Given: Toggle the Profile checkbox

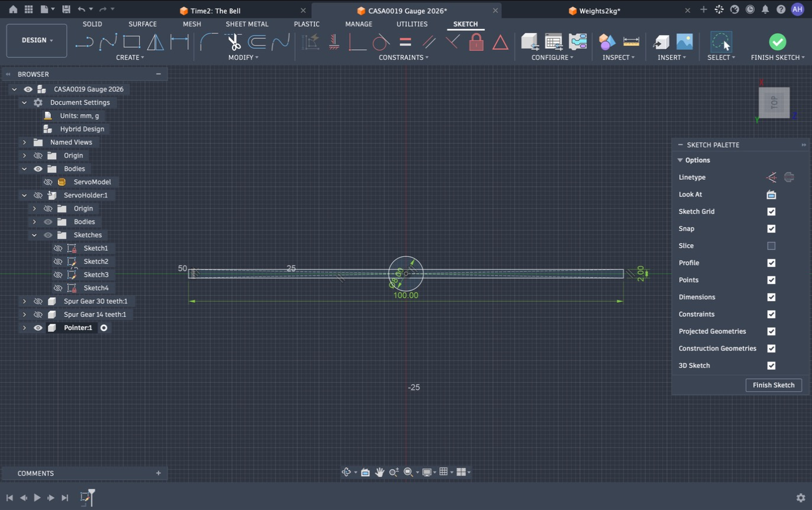Looking at the screenshot, I should pyautogui.click(x=771, y=263).
